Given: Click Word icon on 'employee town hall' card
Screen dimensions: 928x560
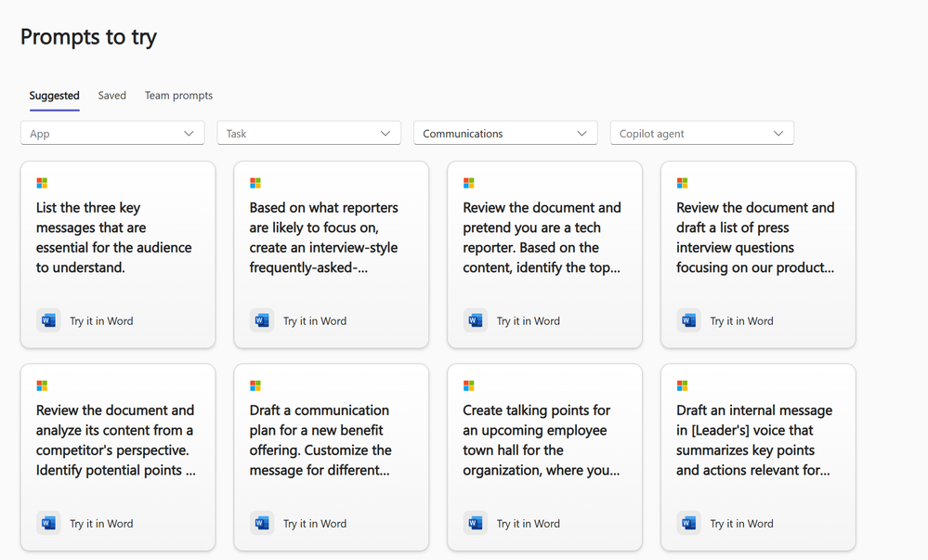Looking at the screenshot, I should point(476,523).
